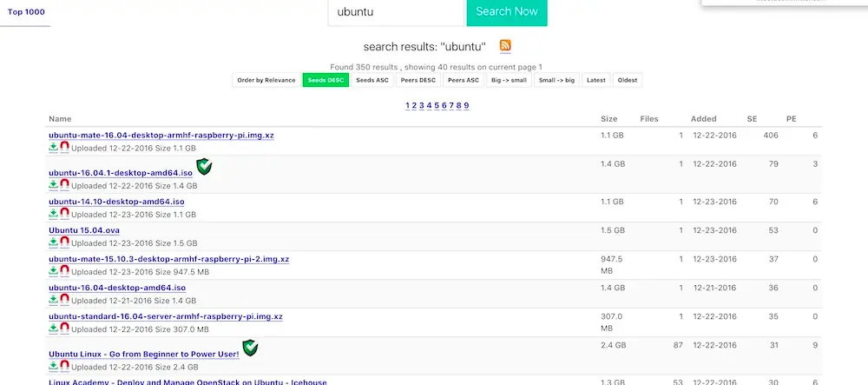Click the Name column header
Image resolution: width=868 pixels, height=385 pixels.
click(x=60, y=119)
